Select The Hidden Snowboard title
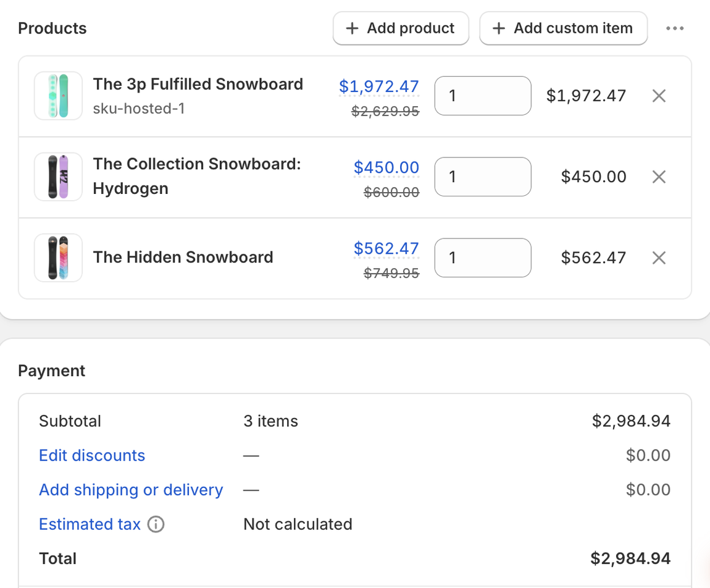 (183, 258)
